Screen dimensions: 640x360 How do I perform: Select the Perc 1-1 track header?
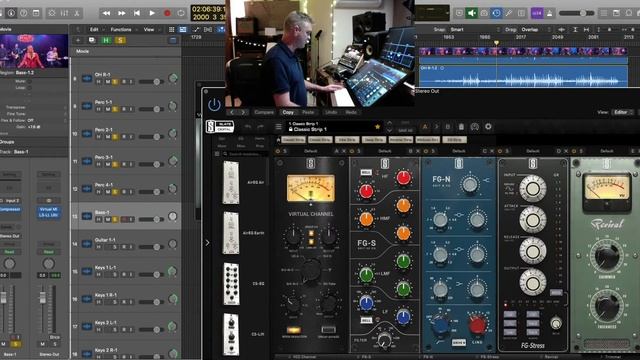pyautogui.click(x=126, y=106)
